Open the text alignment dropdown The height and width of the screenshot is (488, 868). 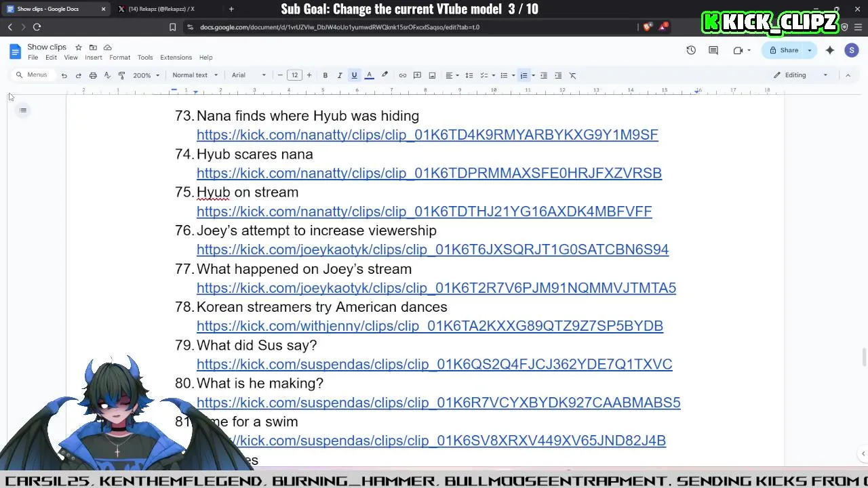point(452,75)
